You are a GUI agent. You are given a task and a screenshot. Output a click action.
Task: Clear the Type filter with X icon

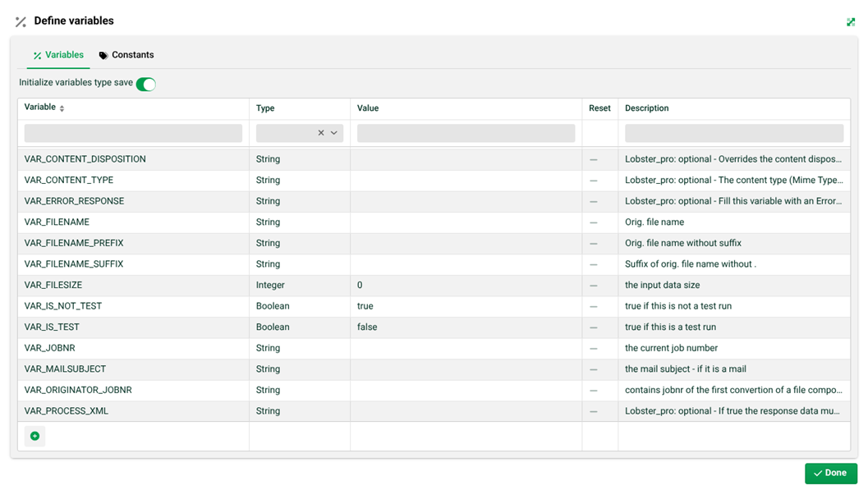tap(321, 133)
